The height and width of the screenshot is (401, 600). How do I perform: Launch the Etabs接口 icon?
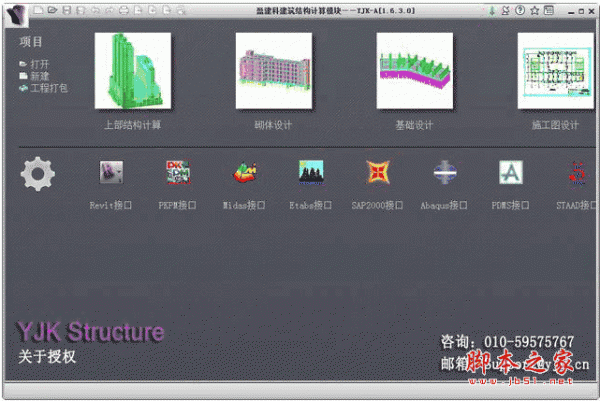click(311, 172)
